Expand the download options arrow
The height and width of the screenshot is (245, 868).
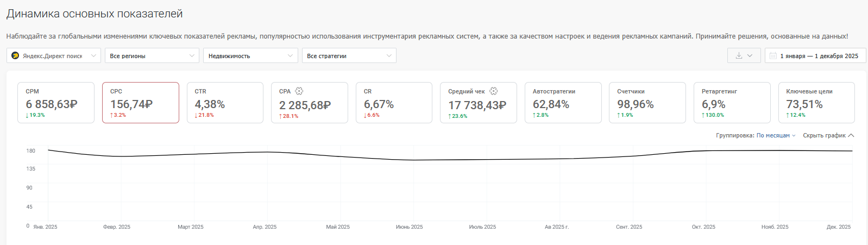click(x=750, y=55)
